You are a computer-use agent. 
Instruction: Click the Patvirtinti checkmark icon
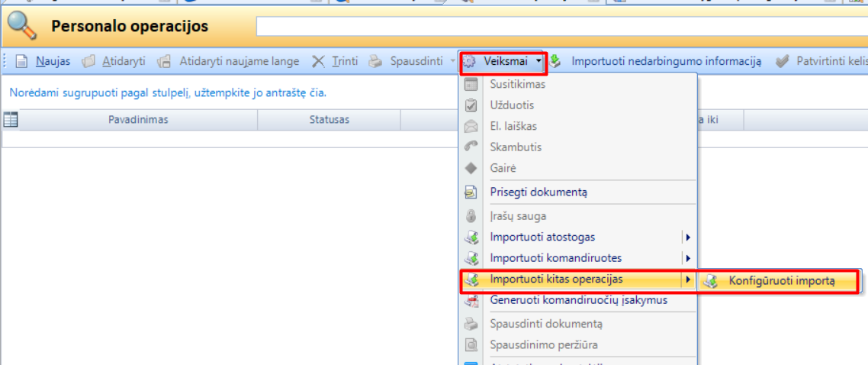click(782, 61)
